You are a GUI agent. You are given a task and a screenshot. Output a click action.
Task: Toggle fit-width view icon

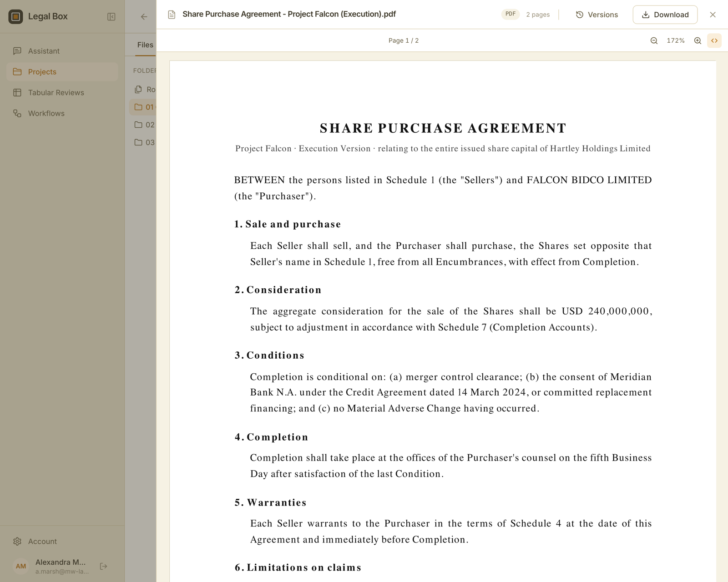[714, 40]
